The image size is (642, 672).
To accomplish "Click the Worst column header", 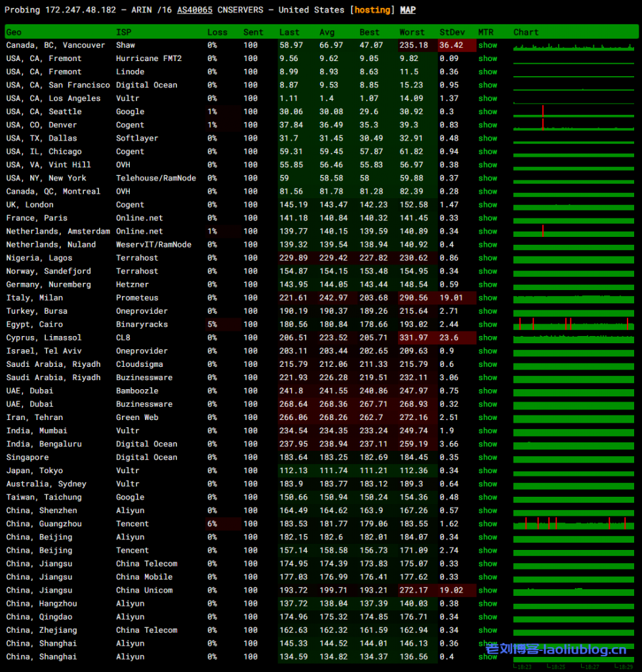I will click(x=412, y=32).
